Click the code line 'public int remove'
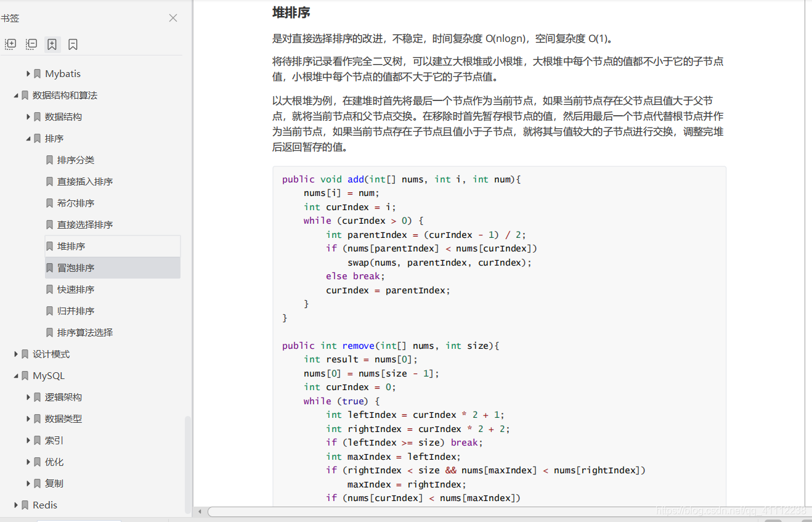Viewport: 812px width, 522px height. coord(391,345)
